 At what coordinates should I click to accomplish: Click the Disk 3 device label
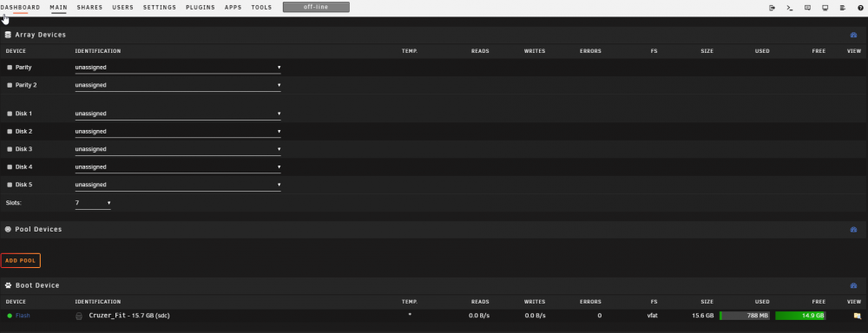(x=23, y=149)
